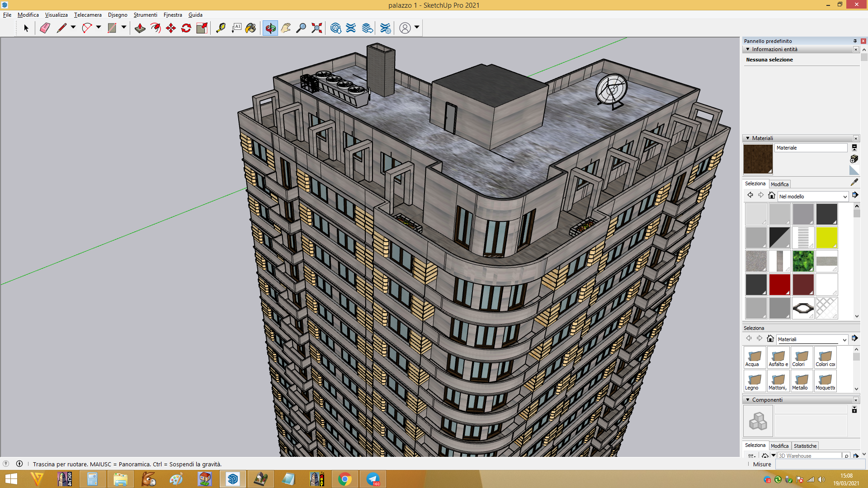Activate the Paint Bucket tool
This screenshot has width=868, height=488.
click(250, 28)
